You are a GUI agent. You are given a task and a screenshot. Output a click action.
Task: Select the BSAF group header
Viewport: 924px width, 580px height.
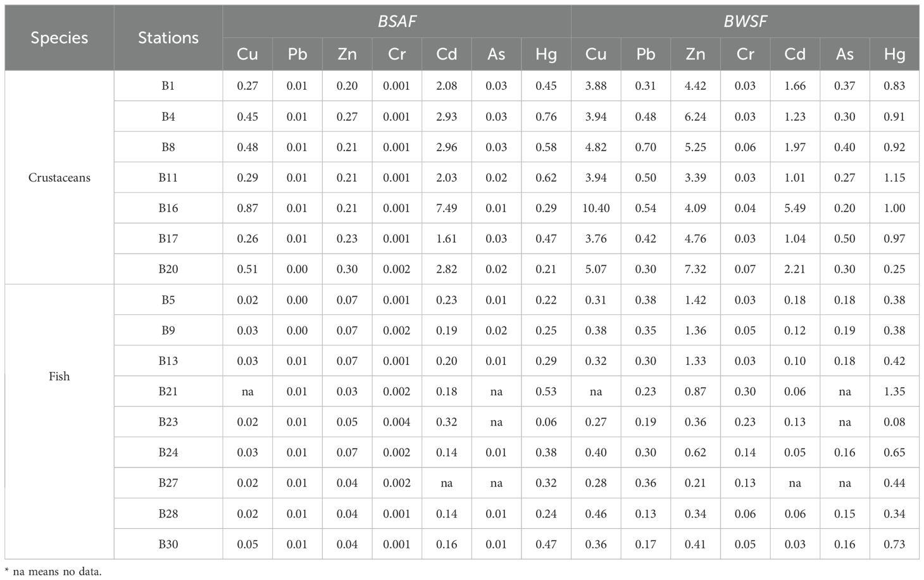pos(397,22)
